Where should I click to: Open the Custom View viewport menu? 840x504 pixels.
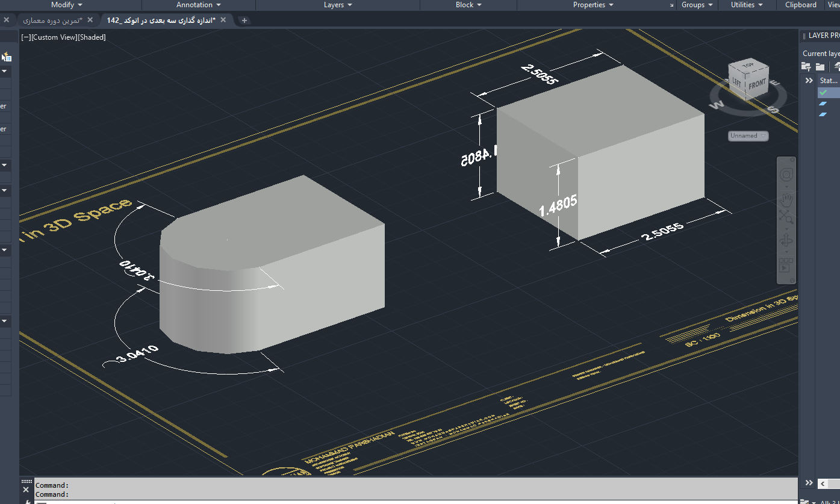pos(54,37)
